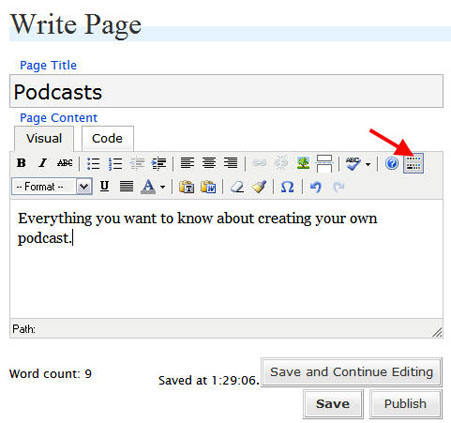Click the 'Saved at 1:29:06.' status text

click(209, 380)
